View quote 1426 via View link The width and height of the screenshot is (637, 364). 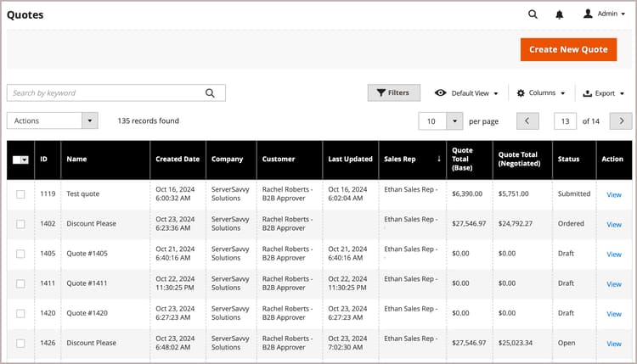click(x=614, y=344)
